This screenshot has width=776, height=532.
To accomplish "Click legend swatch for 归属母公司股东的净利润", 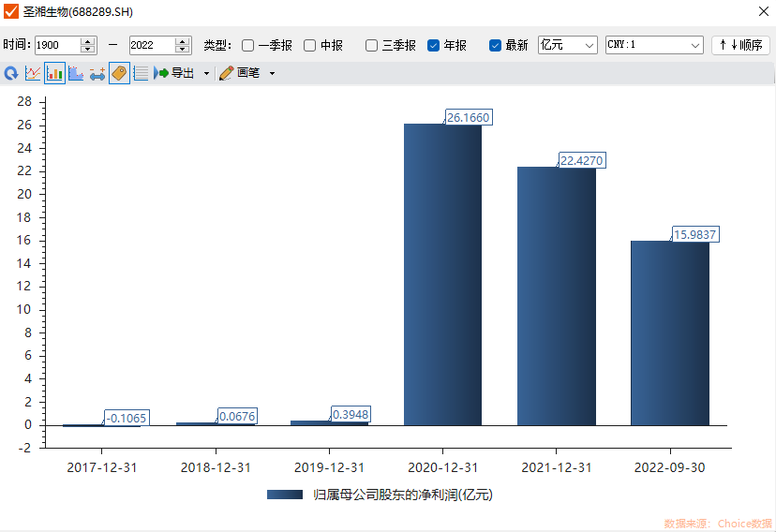I will click(x=284, y=495).
